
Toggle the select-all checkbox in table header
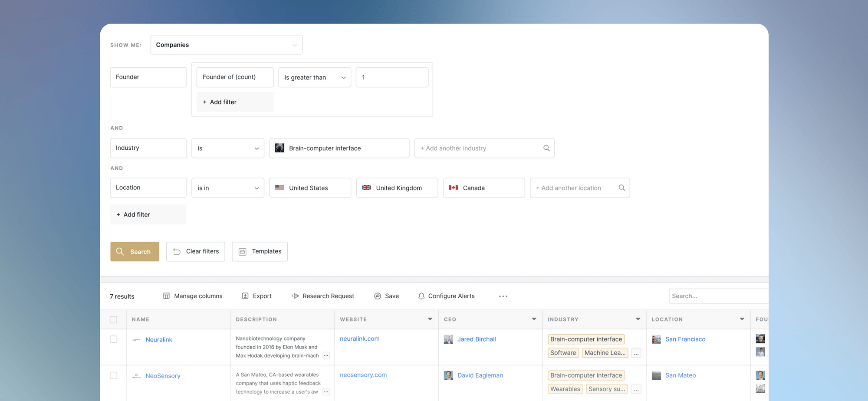pyautogui.click(x=114, y=320)
